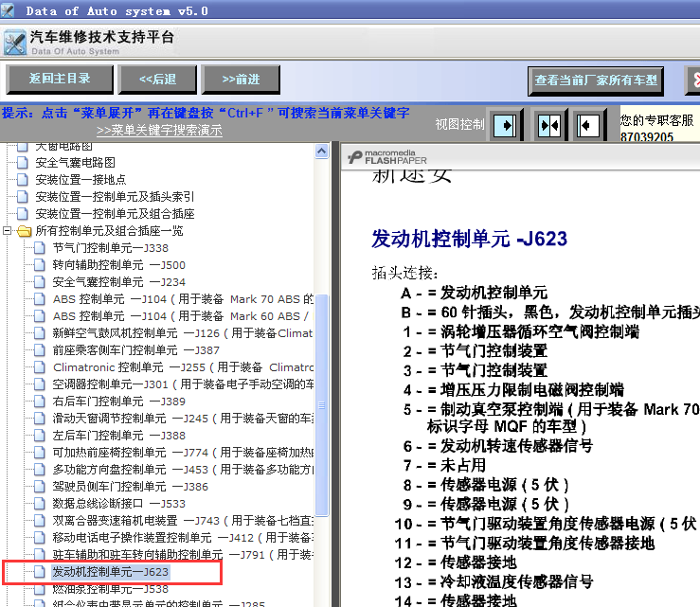Image resolution: width=700 pixels, height=607 pixels.
Task: Click view control right-arrow panel icon
Action: click(x=505, y=125)
